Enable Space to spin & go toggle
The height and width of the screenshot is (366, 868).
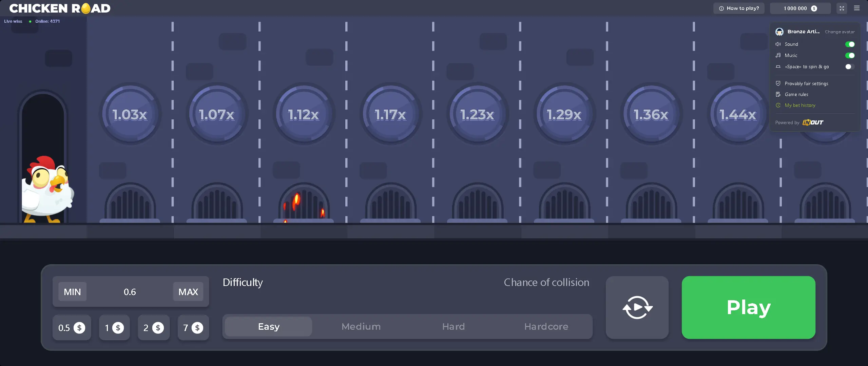click(x=849, y=67)
